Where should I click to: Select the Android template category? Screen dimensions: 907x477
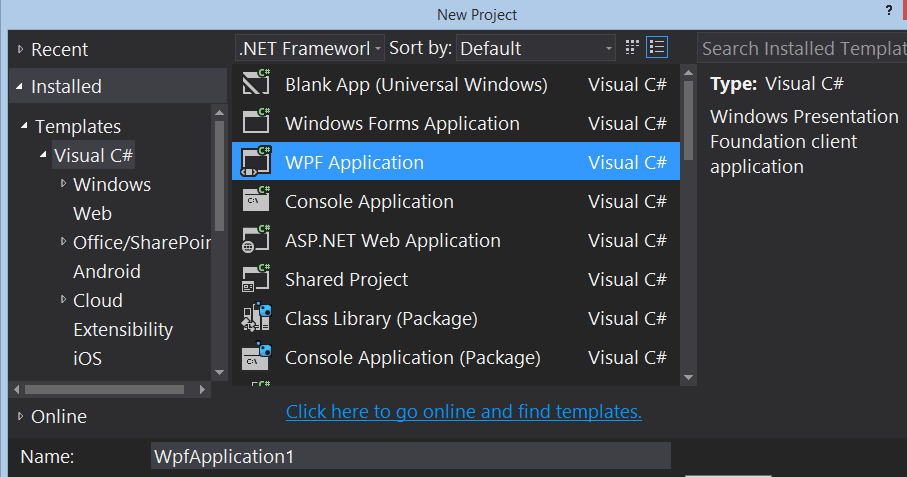coord(107,271)
